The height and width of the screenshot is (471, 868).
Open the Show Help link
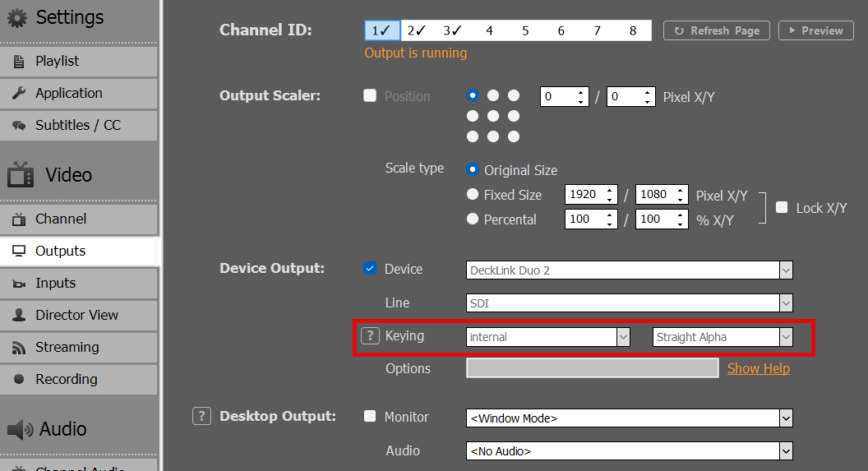point(759,368)
